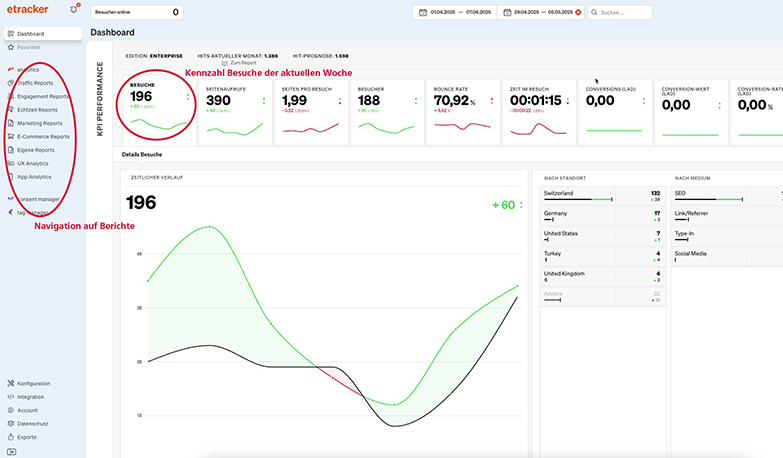Open options menu on Zeit im Besuch card
This screenshot has width=783, height=458.
[568, 101]
